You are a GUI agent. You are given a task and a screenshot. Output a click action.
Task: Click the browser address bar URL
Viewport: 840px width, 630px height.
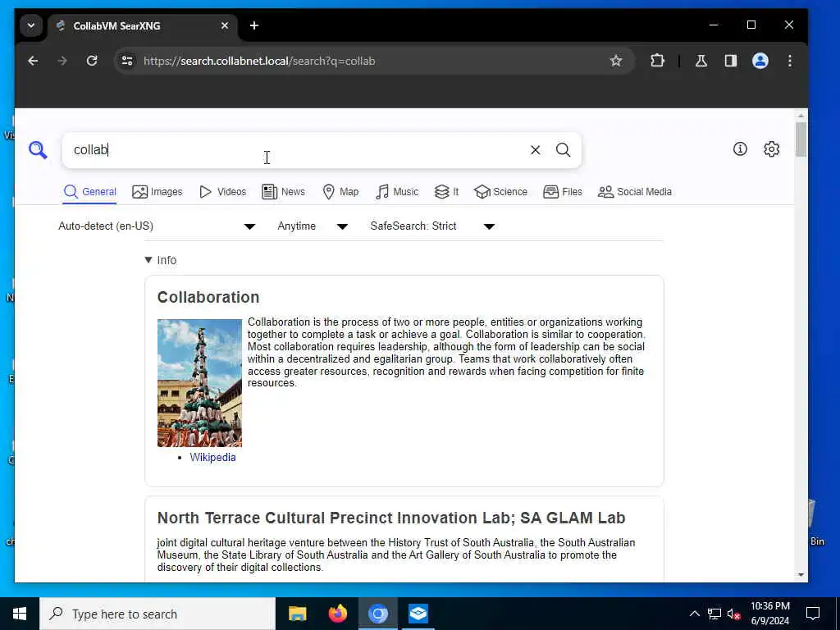point(259,61)
